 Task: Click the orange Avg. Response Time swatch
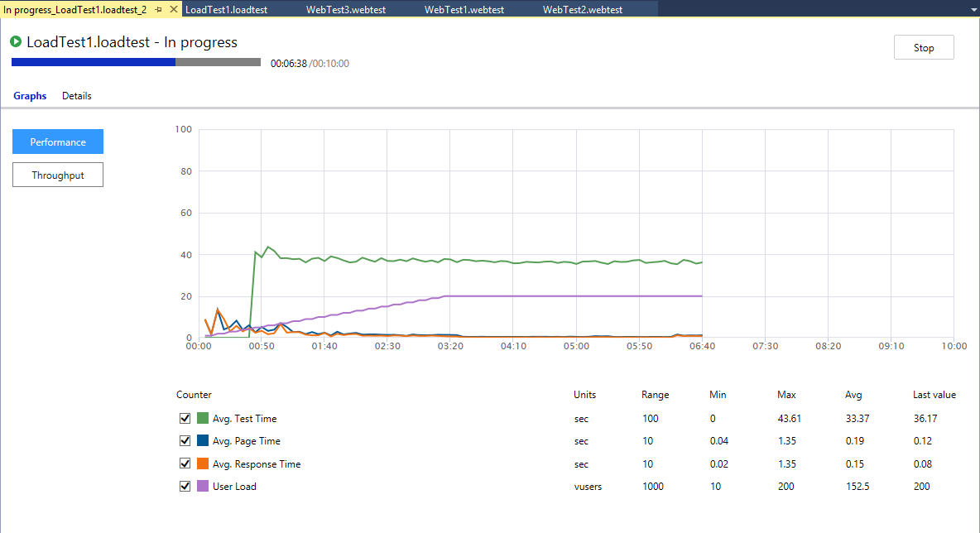click(203, 464)
